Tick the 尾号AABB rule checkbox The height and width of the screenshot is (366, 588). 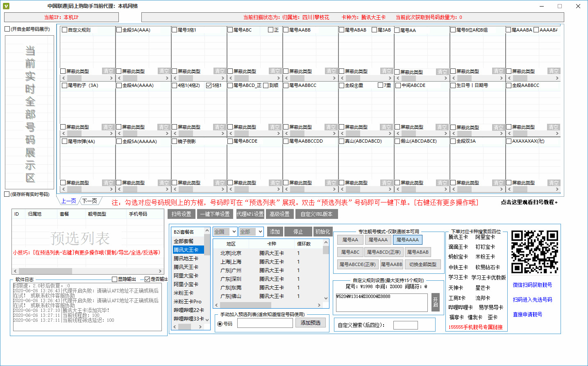click(x=286, y=30)
